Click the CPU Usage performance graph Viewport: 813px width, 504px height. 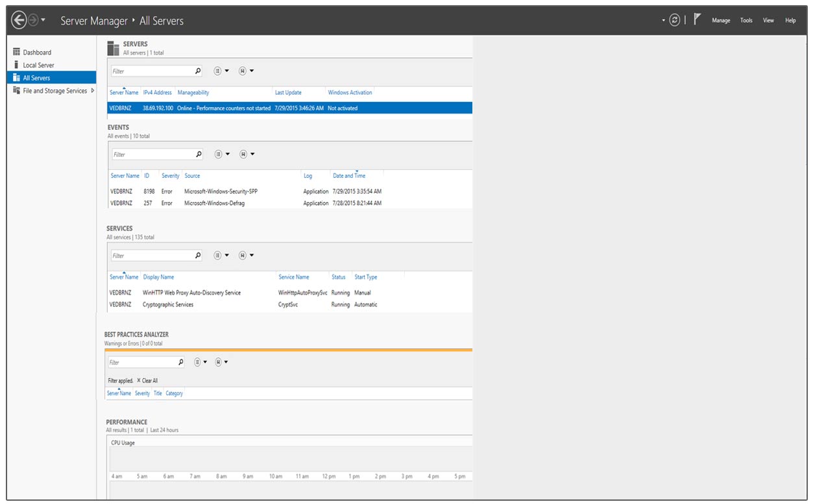[x=291, y=459]
